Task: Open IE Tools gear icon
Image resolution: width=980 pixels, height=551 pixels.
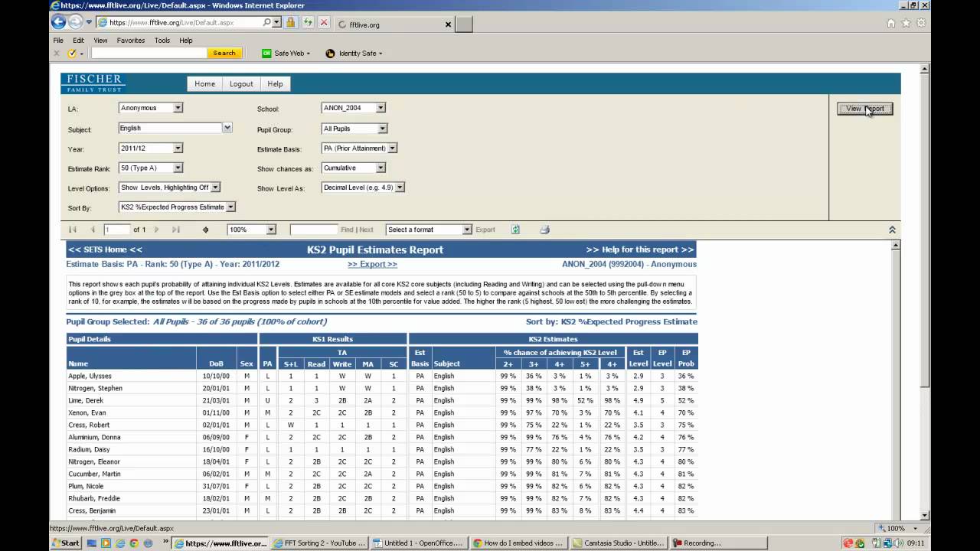Action: click(x=921, y=23)
